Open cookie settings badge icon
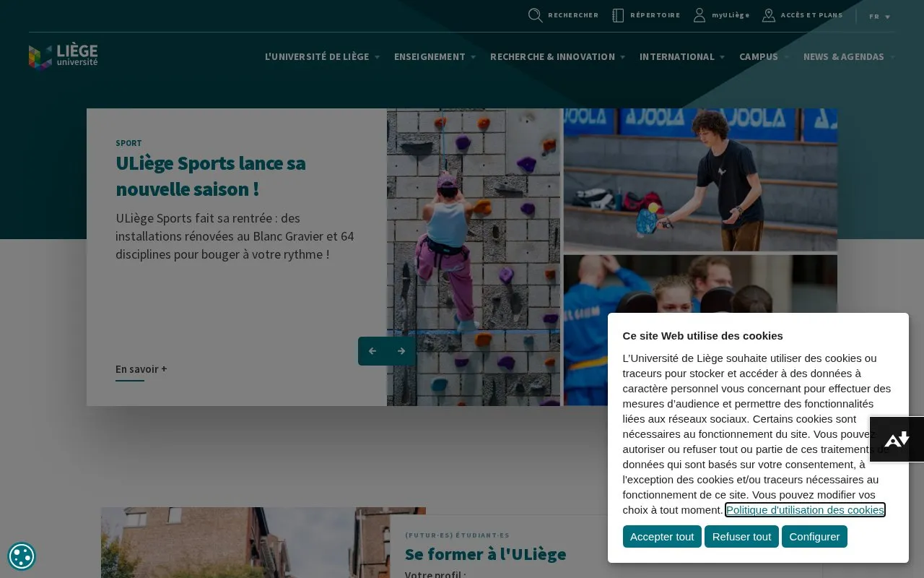The height and width of the screenshot is (578, 924). coord(22,556)
